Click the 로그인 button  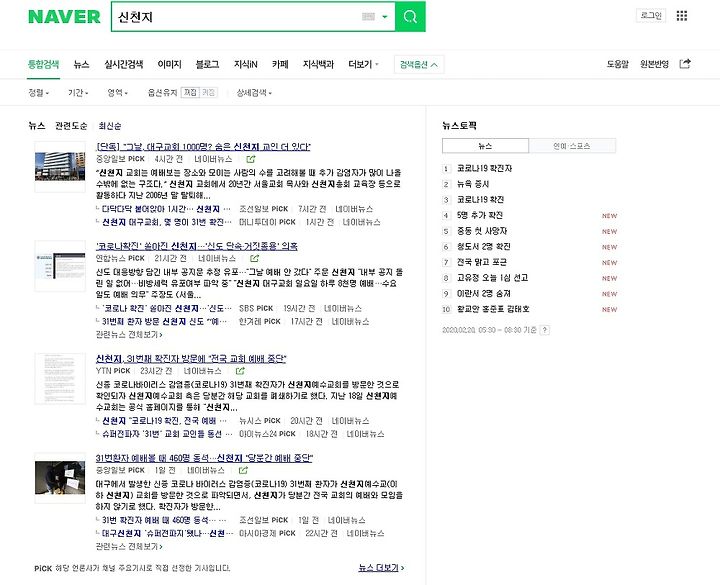point(651,16)
